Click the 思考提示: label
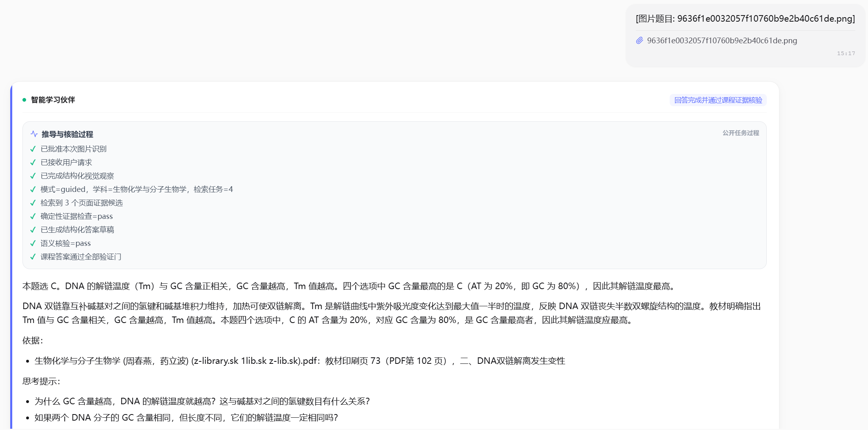The image size is (868, 430). pyautogui.click(x=41, y=381)
